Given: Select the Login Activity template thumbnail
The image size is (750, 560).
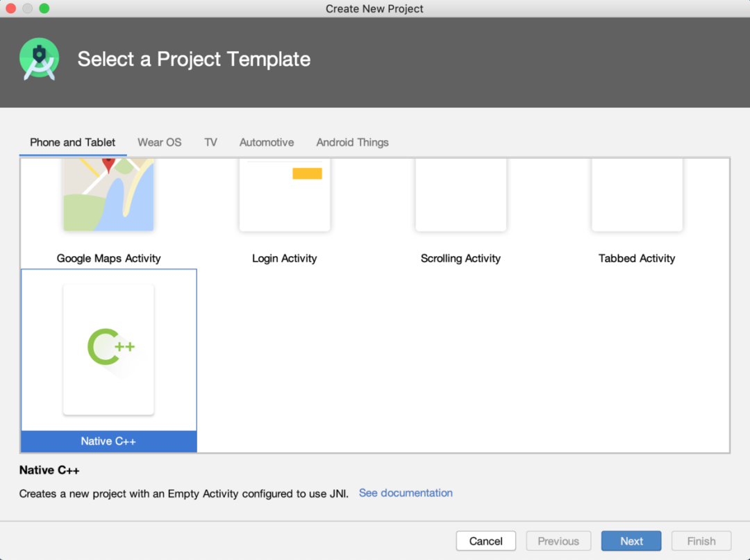Looking at the screenshot, I should tap(285, 195).
